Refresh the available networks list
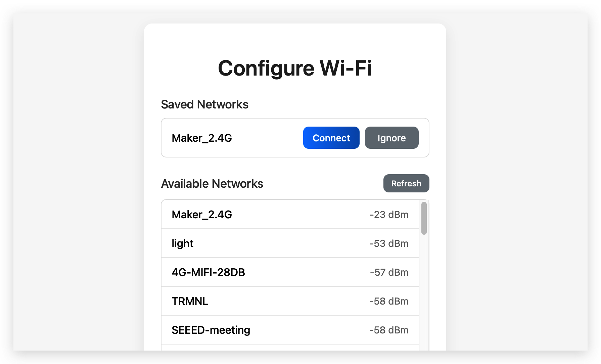Screen dimensions: 601x364 [406, 183]
